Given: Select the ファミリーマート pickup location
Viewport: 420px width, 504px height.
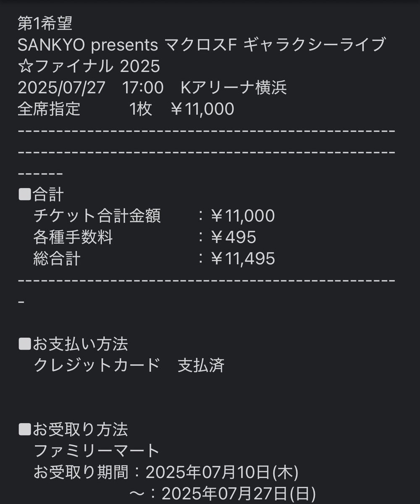Looking at the screenshot, I should (97, 451).
